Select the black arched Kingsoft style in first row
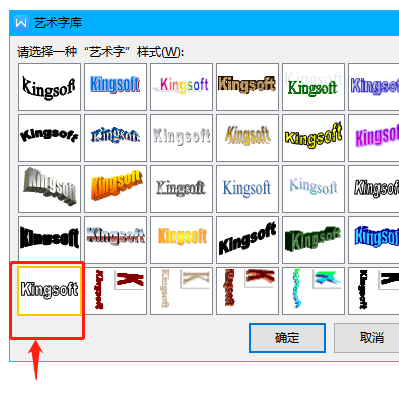Viewport: 399px width, 401px height. tap(49, 87)
